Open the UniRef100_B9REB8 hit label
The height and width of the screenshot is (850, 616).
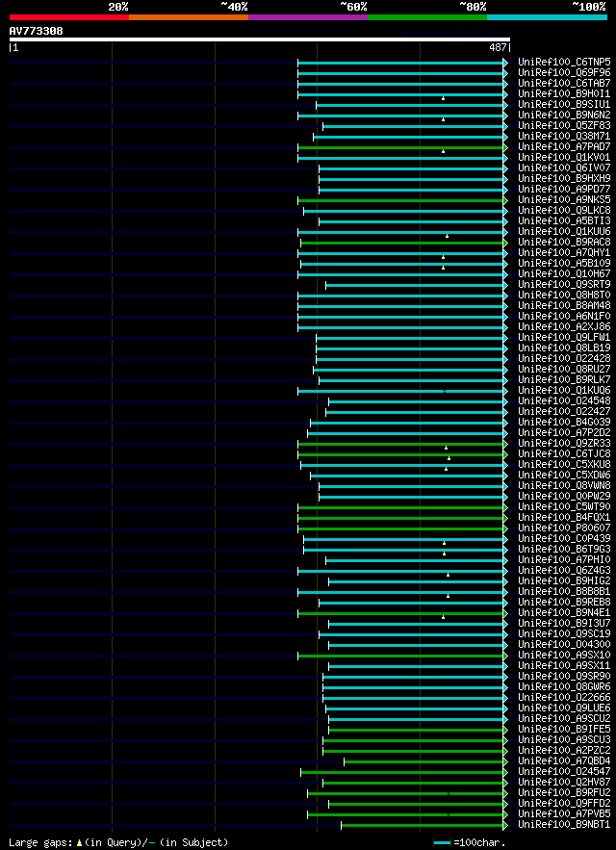[564, 603]
